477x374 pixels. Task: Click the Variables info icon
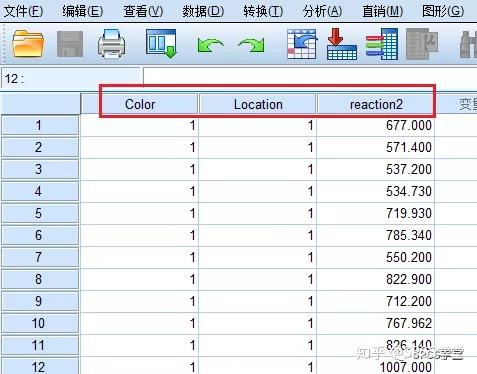click(x=382, y=44)
